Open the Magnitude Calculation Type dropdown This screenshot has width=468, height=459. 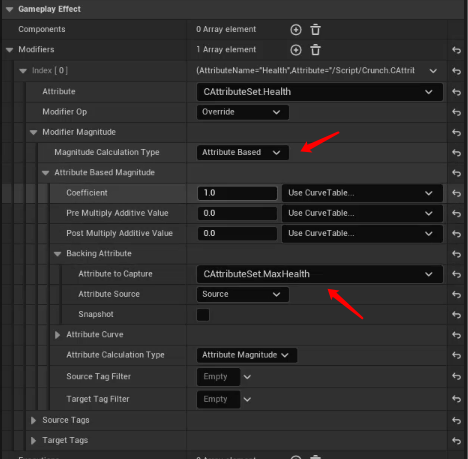click(x=243, y=152)
